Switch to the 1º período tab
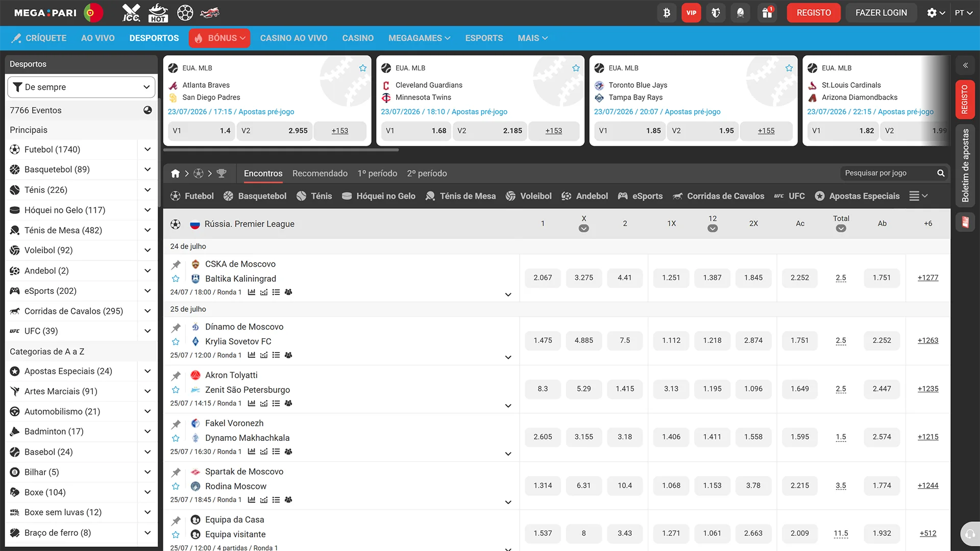The image size is (980, 551). [x=377, y=173]
